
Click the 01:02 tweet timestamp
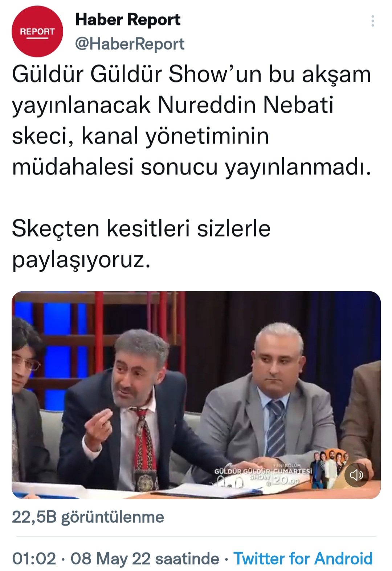[34, 558]
